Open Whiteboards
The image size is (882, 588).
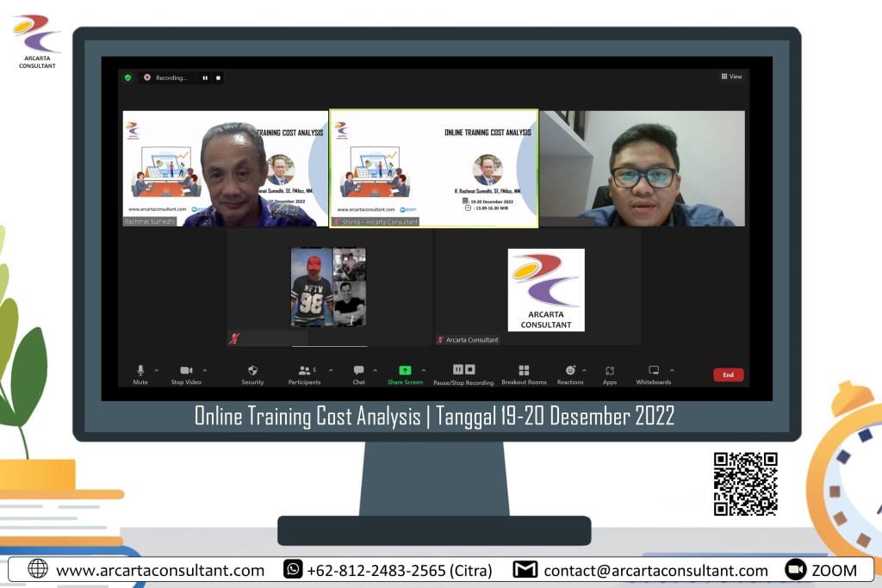[653, 371]
